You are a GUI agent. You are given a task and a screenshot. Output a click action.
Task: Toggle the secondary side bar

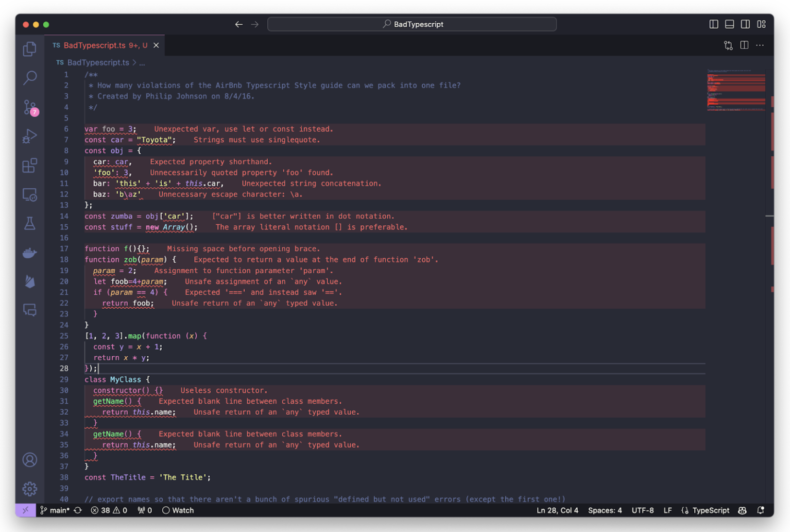745,24
